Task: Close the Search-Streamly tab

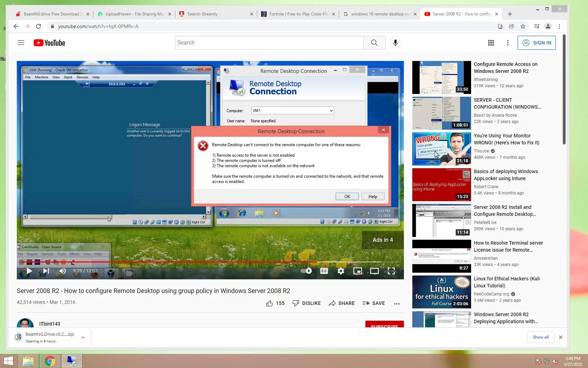Action: coord(252,14)
